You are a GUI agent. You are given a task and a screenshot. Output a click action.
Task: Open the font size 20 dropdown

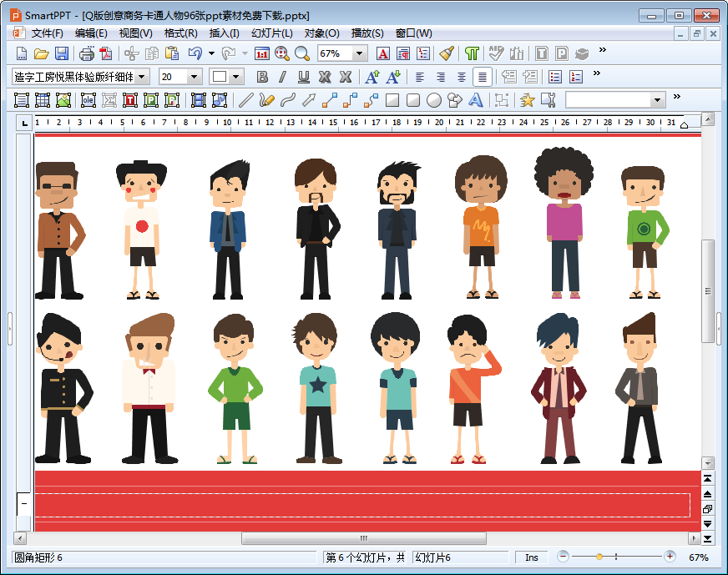194,77
